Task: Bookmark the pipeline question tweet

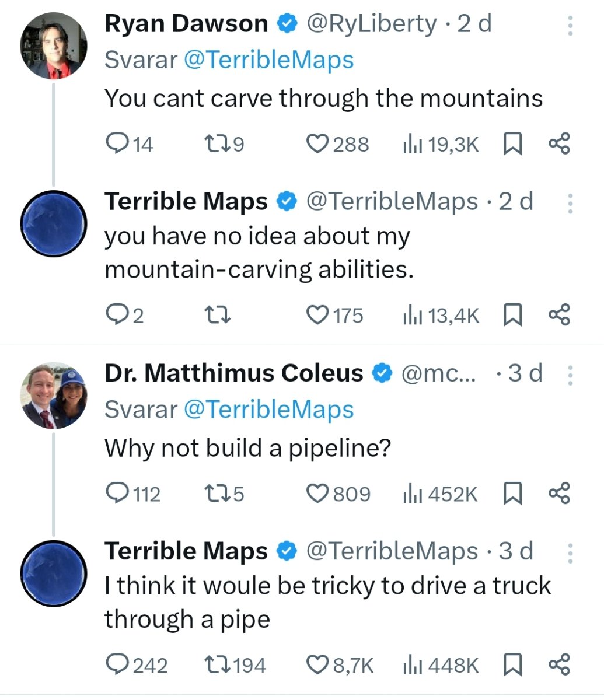Action: [x=512, y=494]
